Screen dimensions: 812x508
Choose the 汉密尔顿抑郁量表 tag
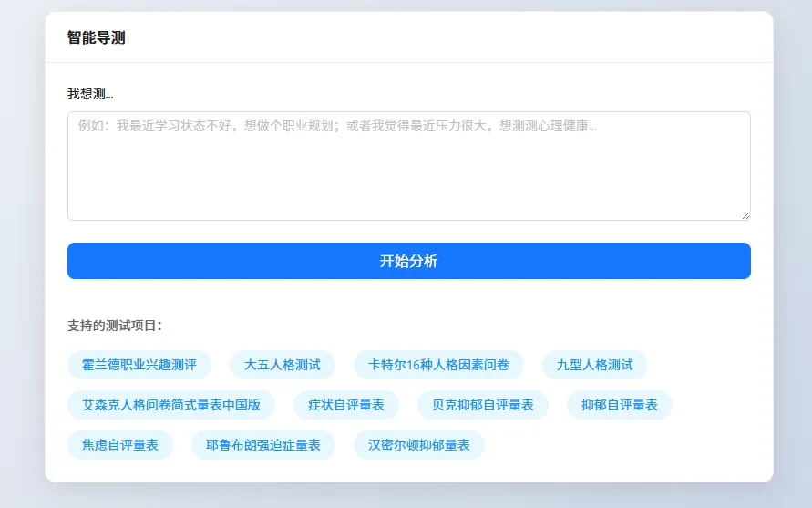pyautogui.click(x=419, y=445)
